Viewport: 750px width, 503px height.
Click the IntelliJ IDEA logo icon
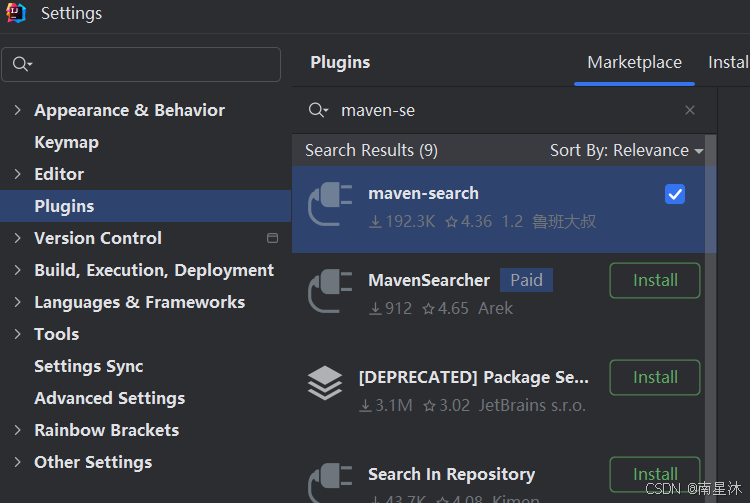[16, 13]
